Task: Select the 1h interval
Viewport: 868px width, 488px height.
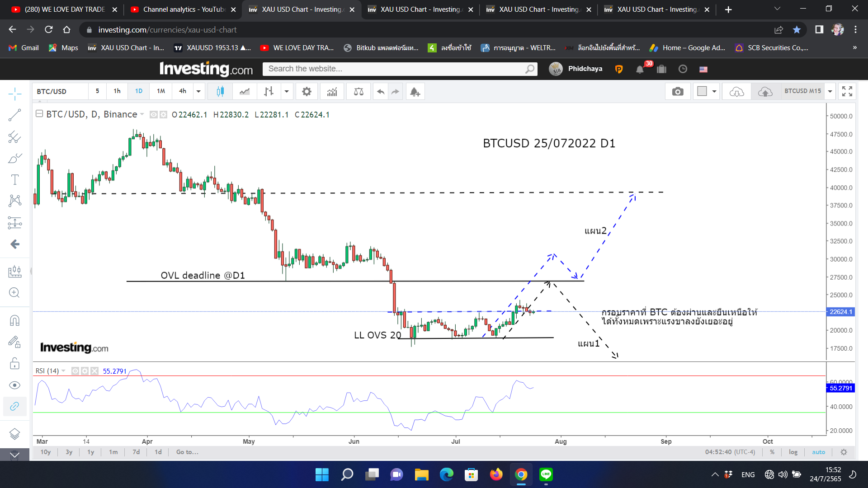Action: tap(117, 91)
